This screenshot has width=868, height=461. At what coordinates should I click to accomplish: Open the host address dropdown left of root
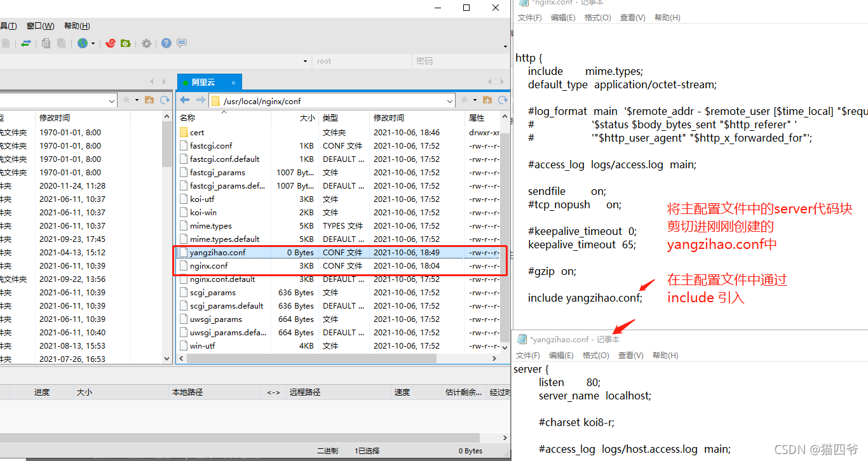[x=306, y=61]
